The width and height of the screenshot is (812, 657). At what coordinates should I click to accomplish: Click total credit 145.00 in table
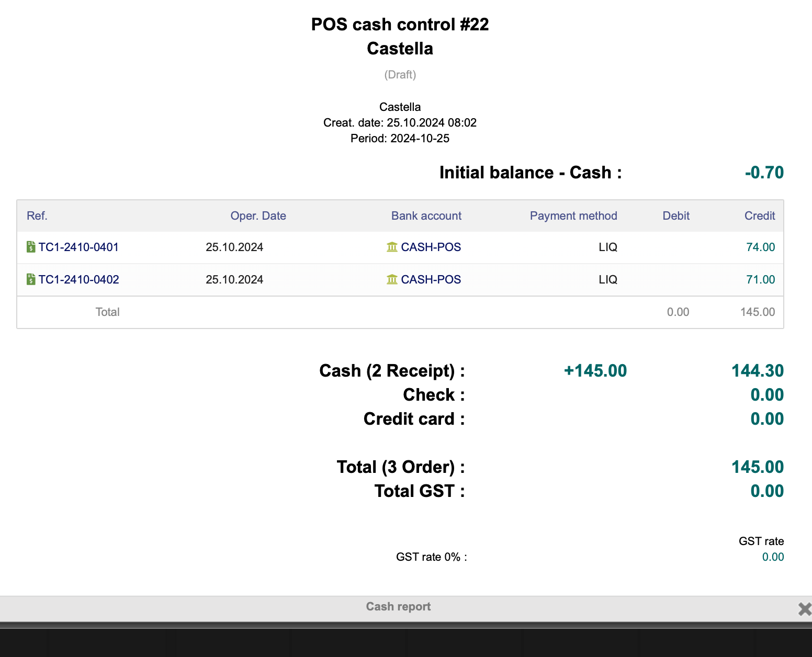pos(757,312)
